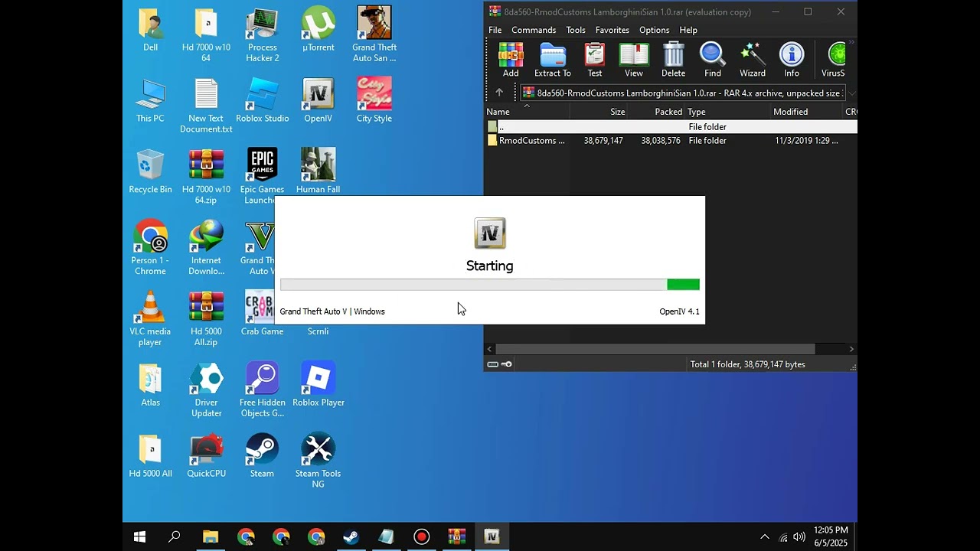Sort WinRAR list by Size column
Screen dimensions: 980x551
click(599, 112)
